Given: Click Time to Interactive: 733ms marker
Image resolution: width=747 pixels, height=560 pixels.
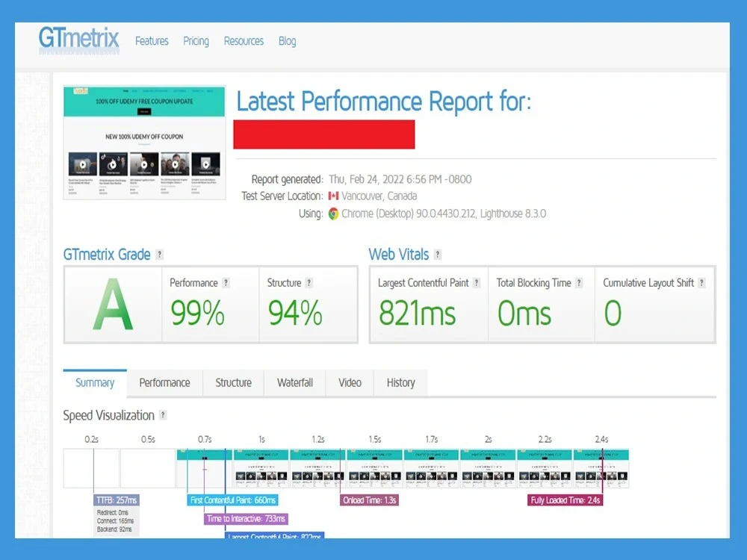Looking at the screenshot, I should click(x=246, y=519).
